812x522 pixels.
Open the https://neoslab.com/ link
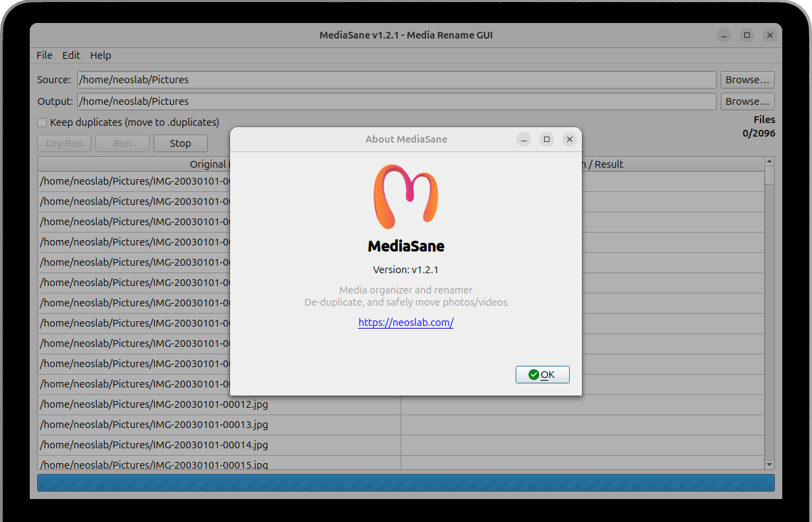pos(405,323)
